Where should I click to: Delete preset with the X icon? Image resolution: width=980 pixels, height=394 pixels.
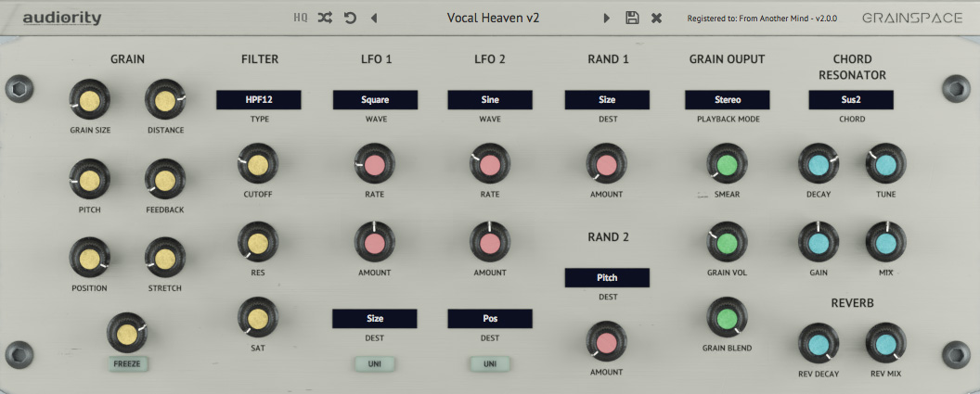pyautogui.click(x=656, y=18)
